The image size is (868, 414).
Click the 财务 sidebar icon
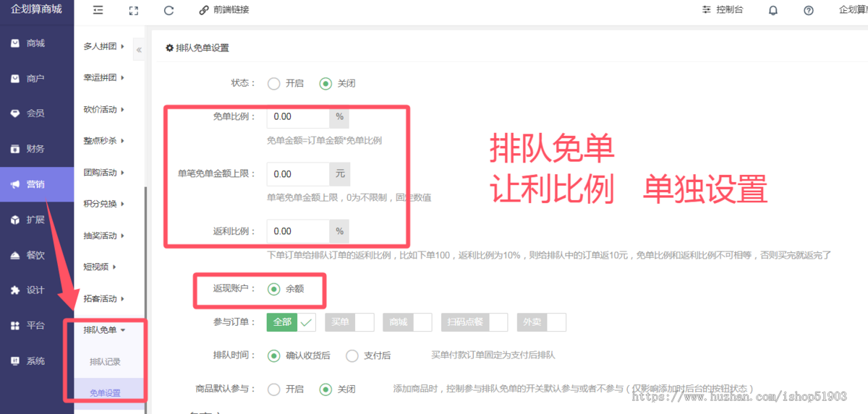[x=15, y=149]
